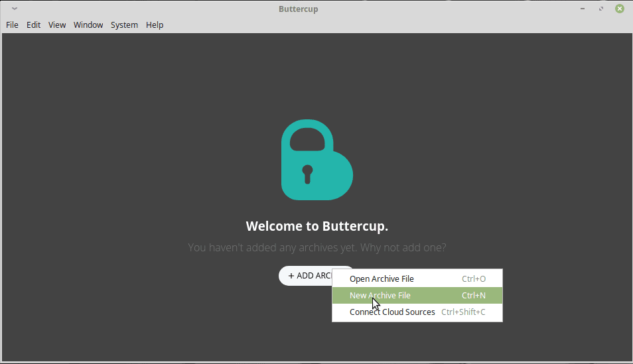The width and height of the screenshot is (633, 364).
Task: Click the Add Archive button
Action: click(306, 276)
